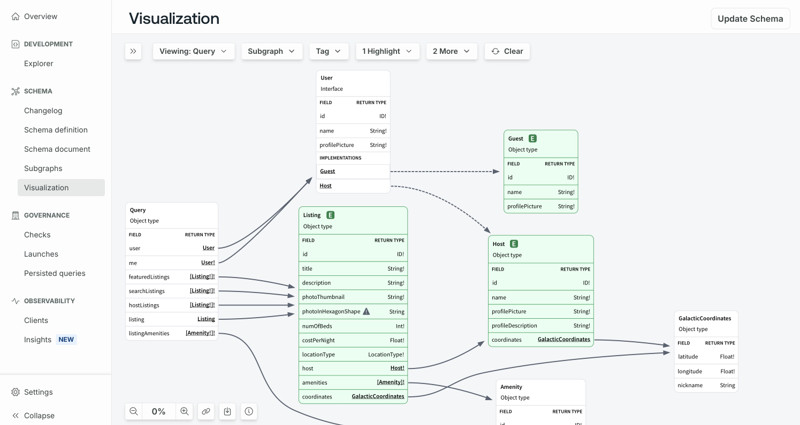Click [Listing!]! type on searchListings row
This screenshot has height=425, width=800.
coord(202,291)
